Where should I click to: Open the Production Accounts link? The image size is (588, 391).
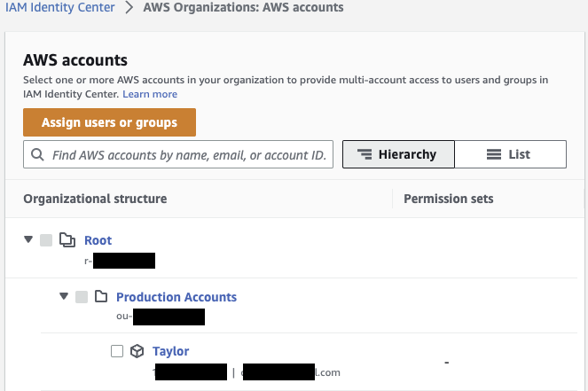point(176,297)
